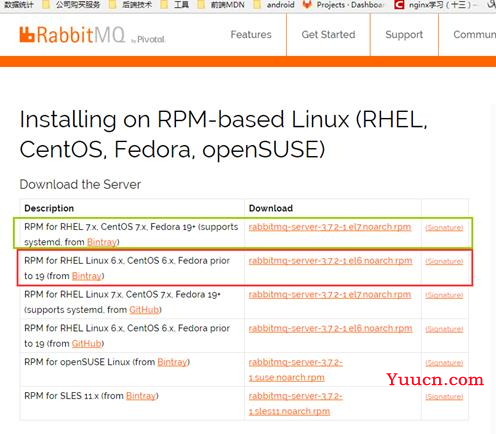
Task: Download the suse noarch rpm
Action: point(296,370)
